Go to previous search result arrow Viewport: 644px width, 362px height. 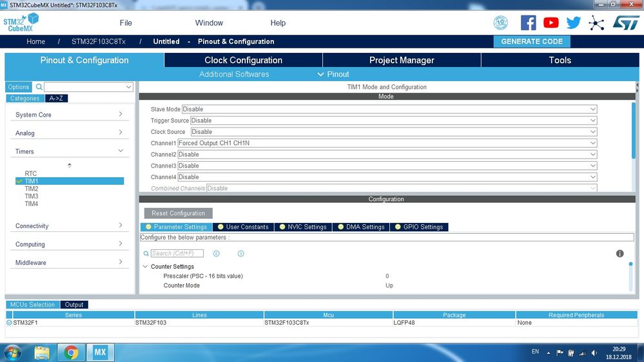(x=217, y=254)
